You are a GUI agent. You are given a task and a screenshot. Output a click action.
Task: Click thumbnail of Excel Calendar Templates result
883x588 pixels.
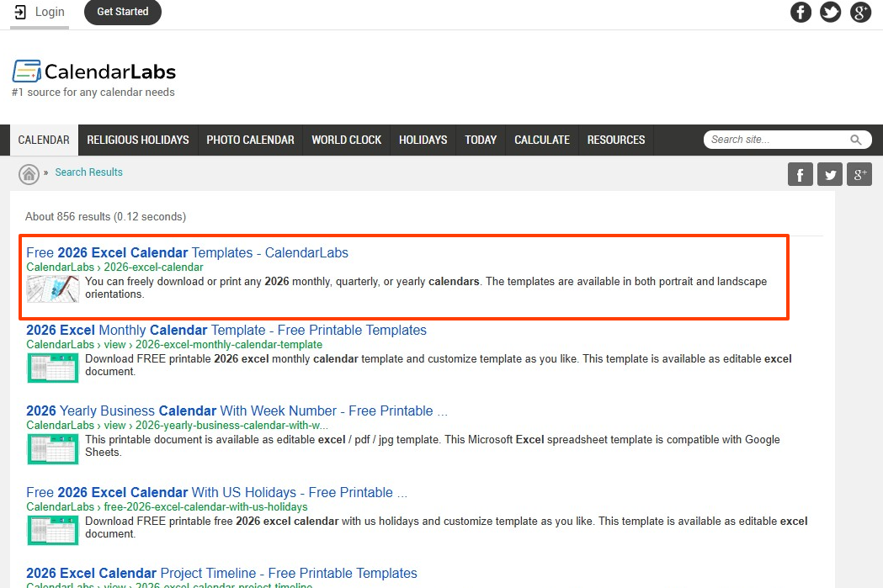[53, 289]
